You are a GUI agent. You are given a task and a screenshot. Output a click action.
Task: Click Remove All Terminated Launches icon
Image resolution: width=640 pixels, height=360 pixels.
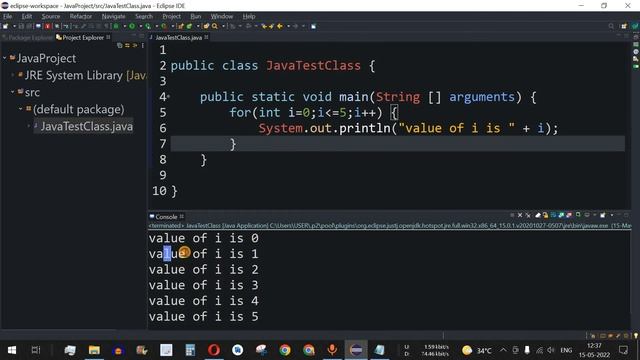tap(528, 215)
